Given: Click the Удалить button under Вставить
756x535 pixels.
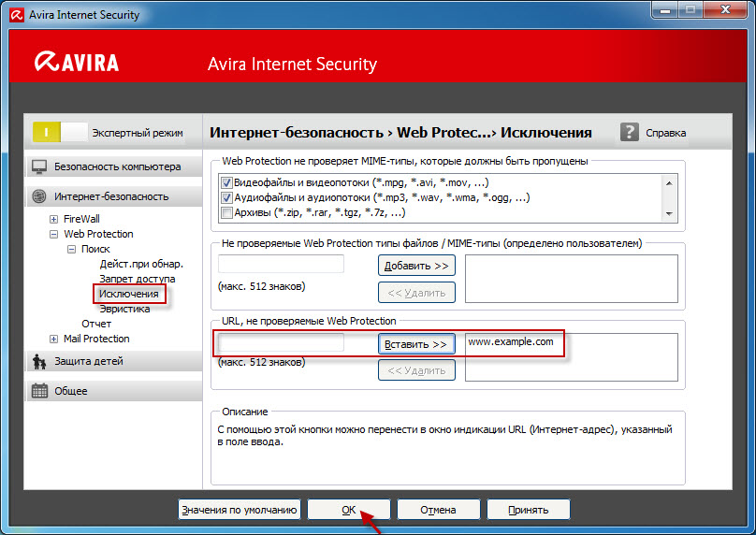Looking at the screenshot, I should 416,370.
